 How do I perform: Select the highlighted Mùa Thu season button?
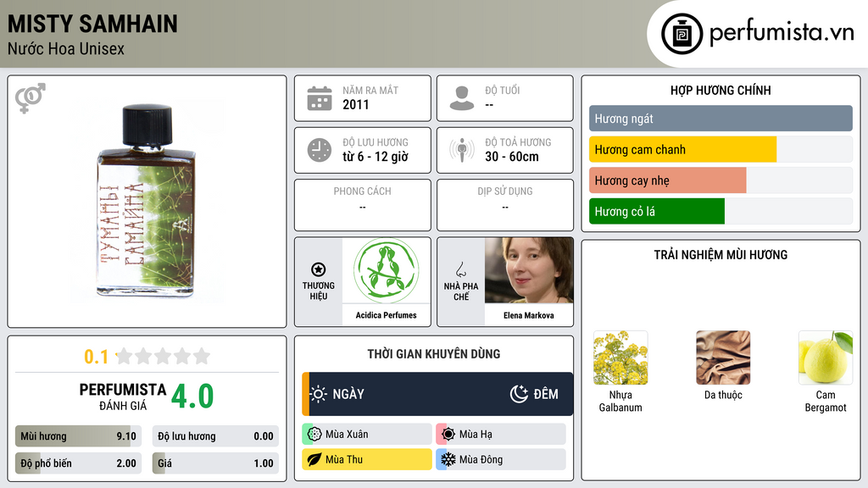pos(367,459)
